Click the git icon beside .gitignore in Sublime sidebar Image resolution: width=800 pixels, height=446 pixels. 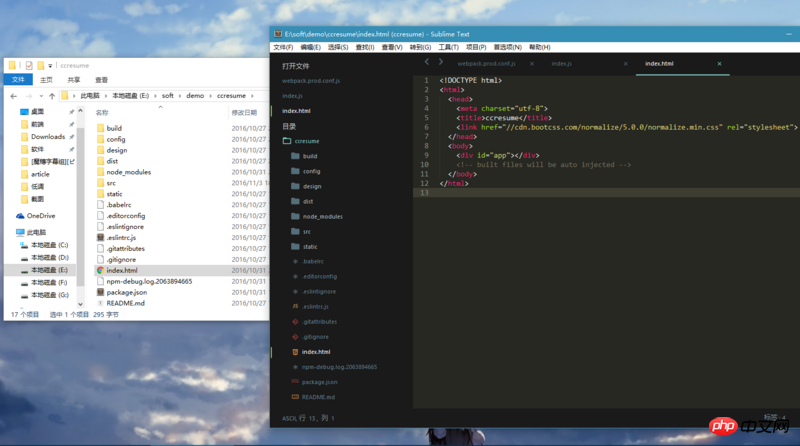pos(294,337)
